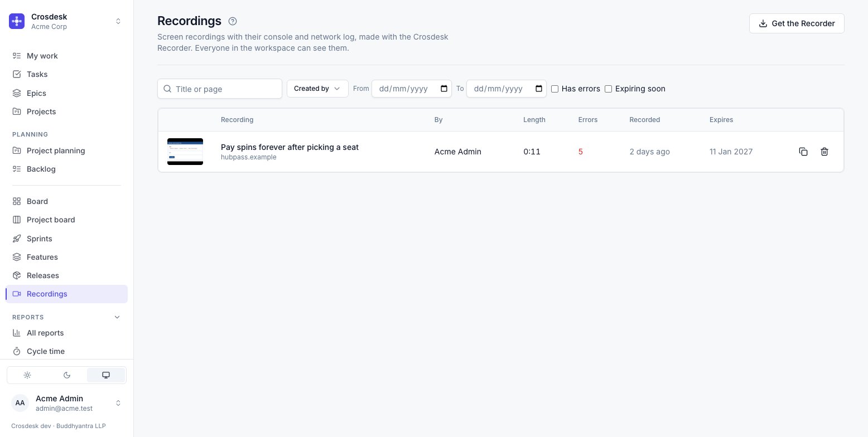
Task: Navigate to Epics
Action: [67, 93]
